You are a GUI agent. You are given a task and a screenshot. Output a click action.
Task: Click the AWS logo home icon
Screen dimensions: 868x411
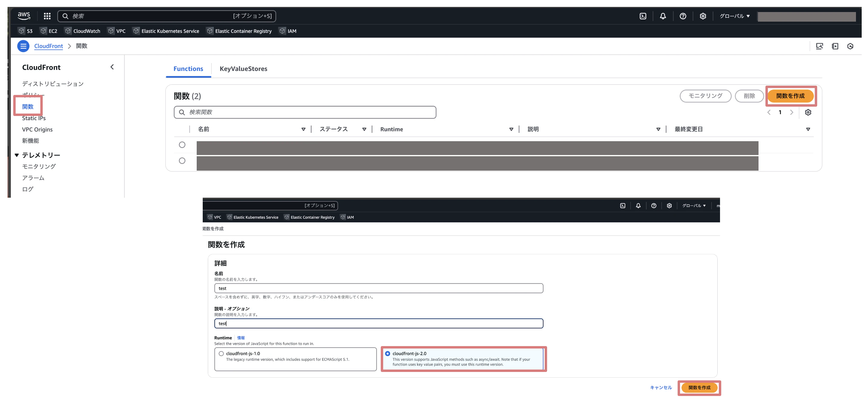(24, 16)
